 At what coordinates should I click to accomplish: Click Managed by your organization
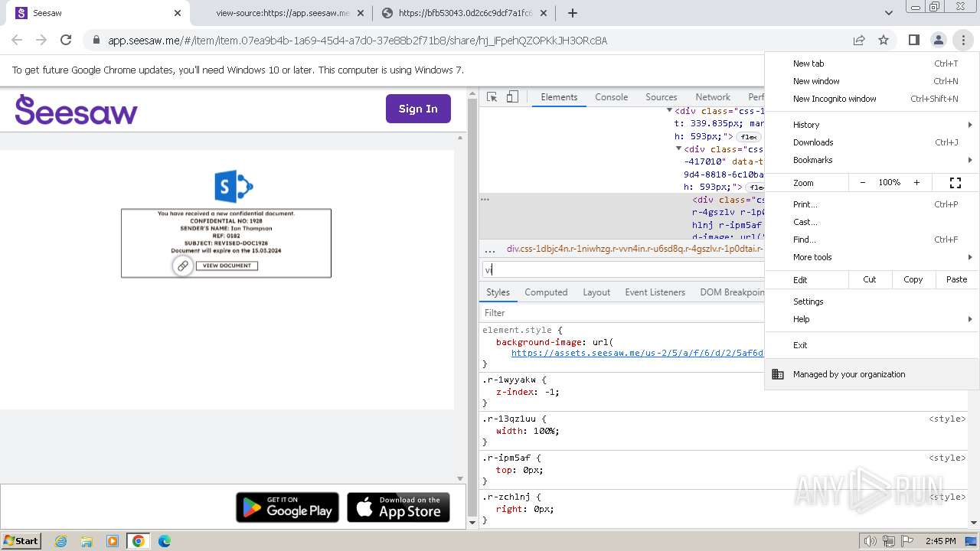point(872,374)
